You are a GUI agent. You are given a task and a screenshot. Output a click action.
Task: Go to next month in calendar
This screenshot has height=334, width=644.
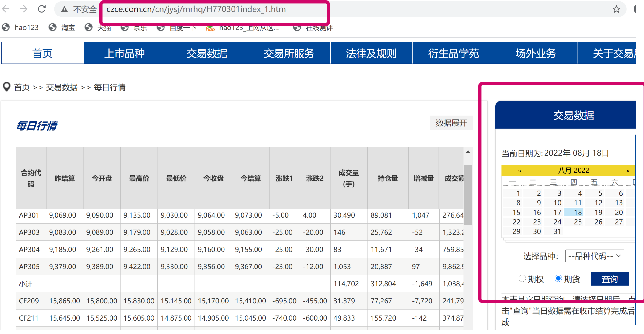(x=628, y=171)
